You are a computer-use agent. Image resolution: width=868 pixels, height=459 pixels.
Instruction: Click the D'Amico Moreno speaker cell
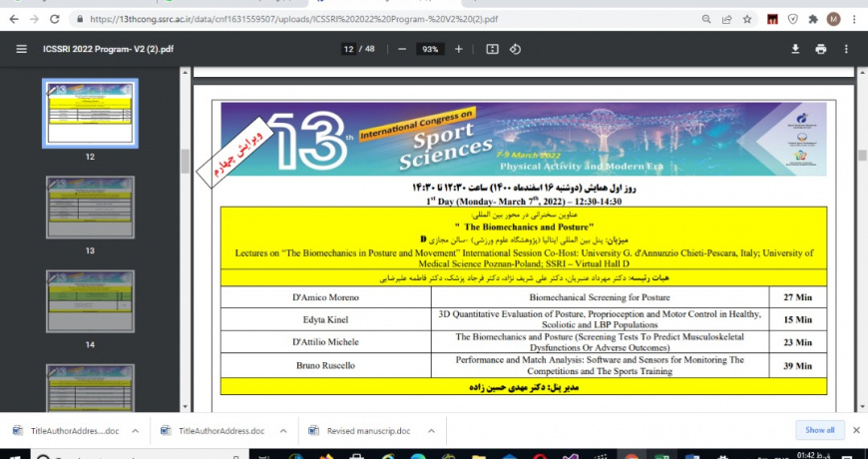coord(325,297)
